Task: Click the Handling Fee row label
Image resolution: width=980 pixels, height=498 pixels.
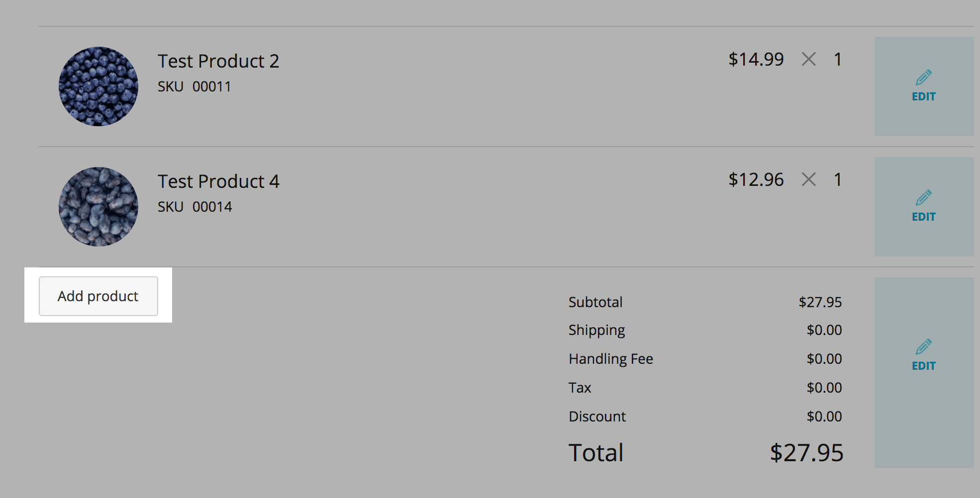Action: pyautogui.click(x=610, y=359)
